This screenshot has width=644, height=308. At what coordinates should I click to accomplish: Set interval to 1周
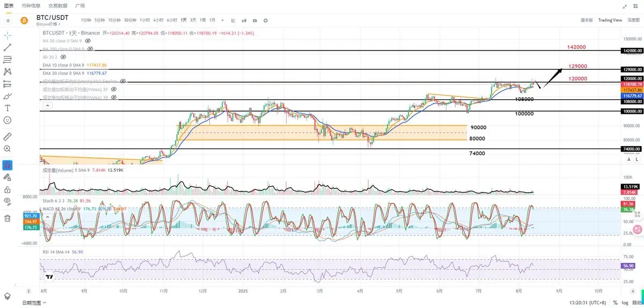pos(203,20)
